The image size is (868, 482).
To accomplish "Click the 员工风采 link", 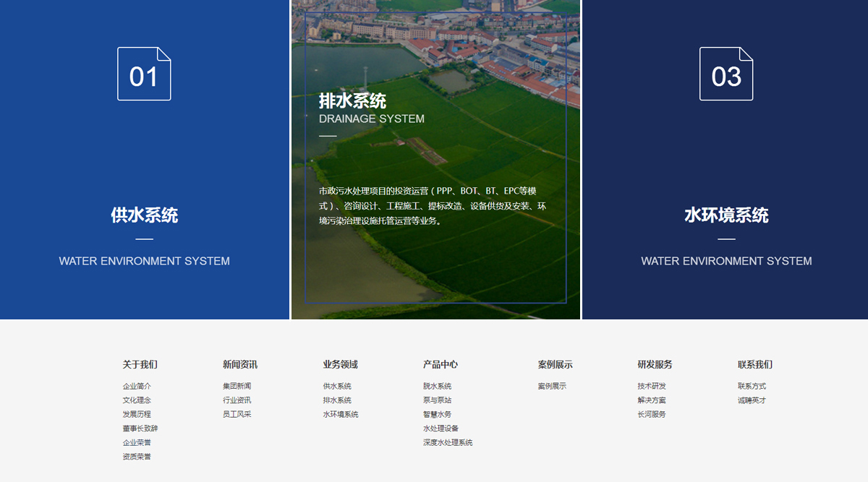I will click(x=237, y=414).
